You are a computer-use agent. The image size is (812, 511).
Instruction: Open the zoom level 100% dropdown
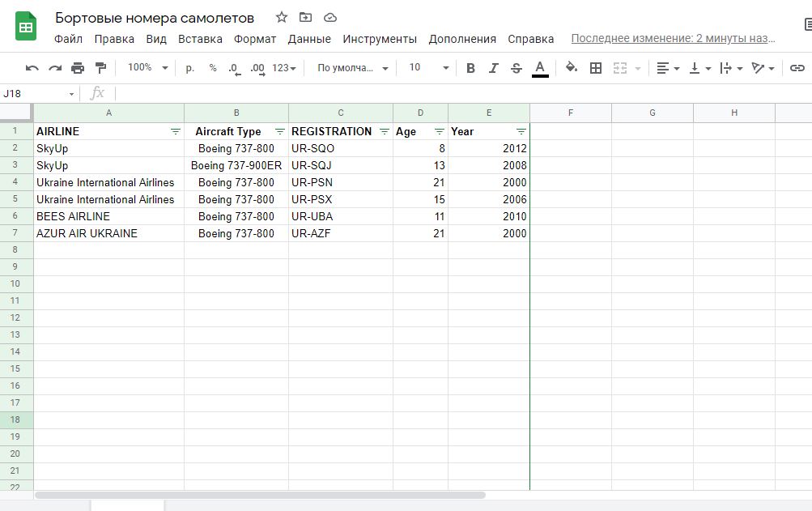coord(148,68)
